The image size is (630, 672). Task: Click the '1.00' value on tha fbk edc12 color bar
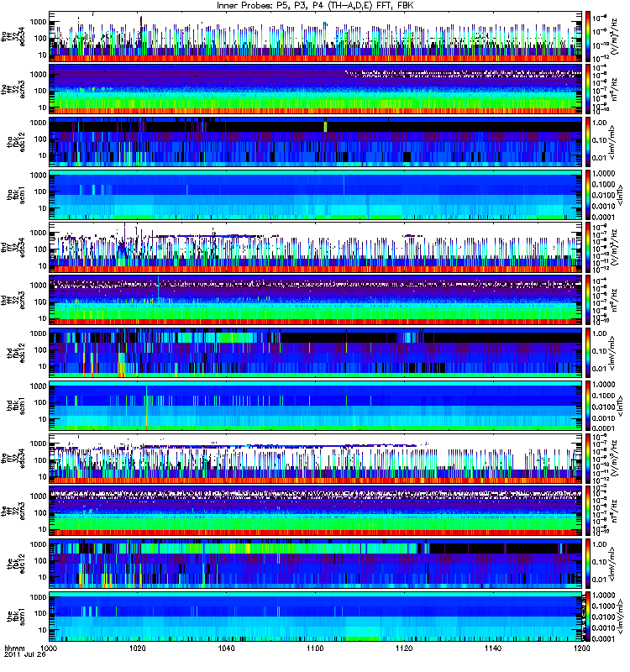click(600, 123)
